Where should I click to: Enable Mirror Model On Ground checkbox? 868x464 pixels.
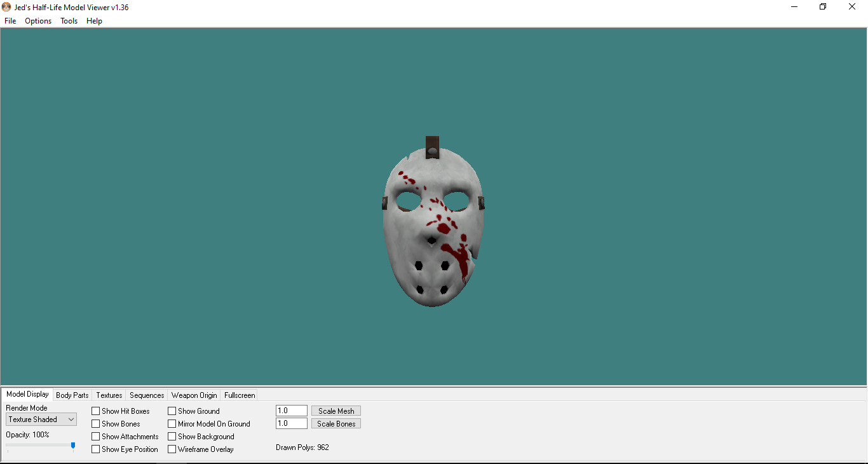[x=172, y=424]
